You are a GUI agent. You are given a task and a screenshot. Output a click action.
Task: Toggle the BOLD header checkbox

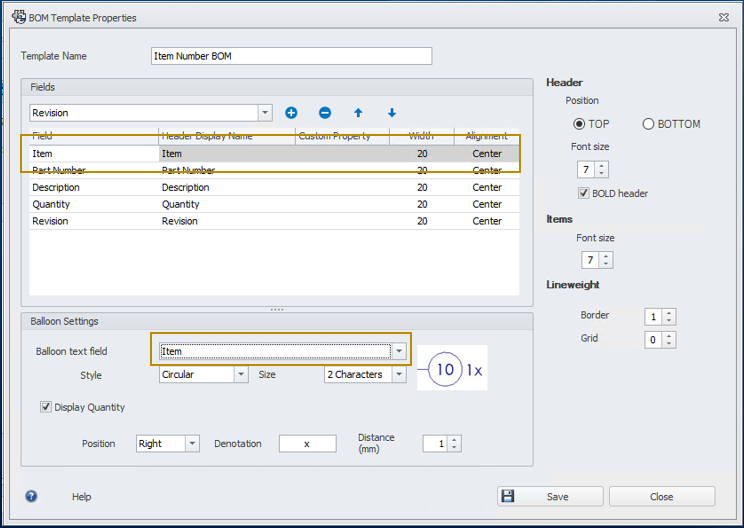(x=583, y=193)
